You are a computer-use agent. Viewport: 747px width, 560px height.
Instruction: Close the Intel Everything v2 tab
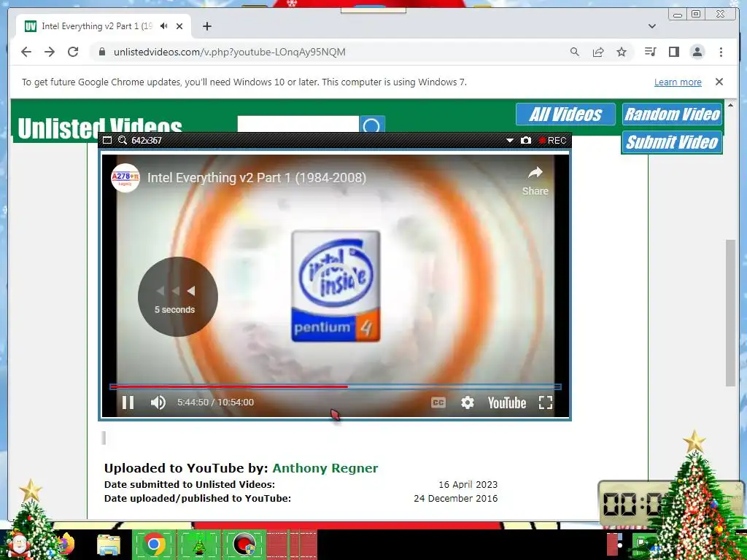179,26
